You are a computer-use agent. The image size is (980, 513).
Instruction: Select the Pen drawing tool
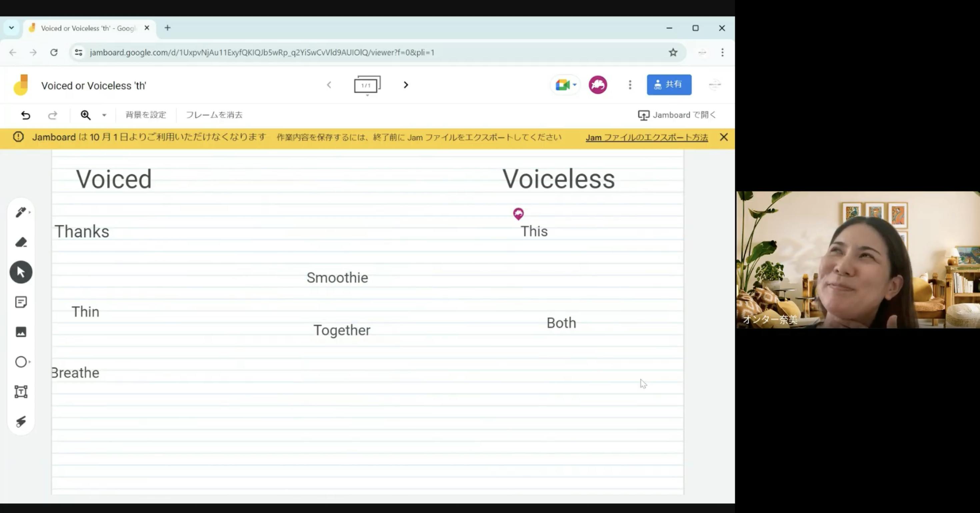click(x=21, y=212)
